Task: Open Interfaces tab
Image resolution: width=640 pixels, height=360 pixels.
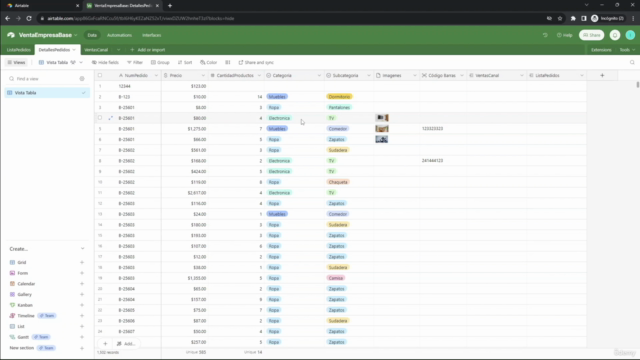Action: pyautogui.click(x=151, y=35)
